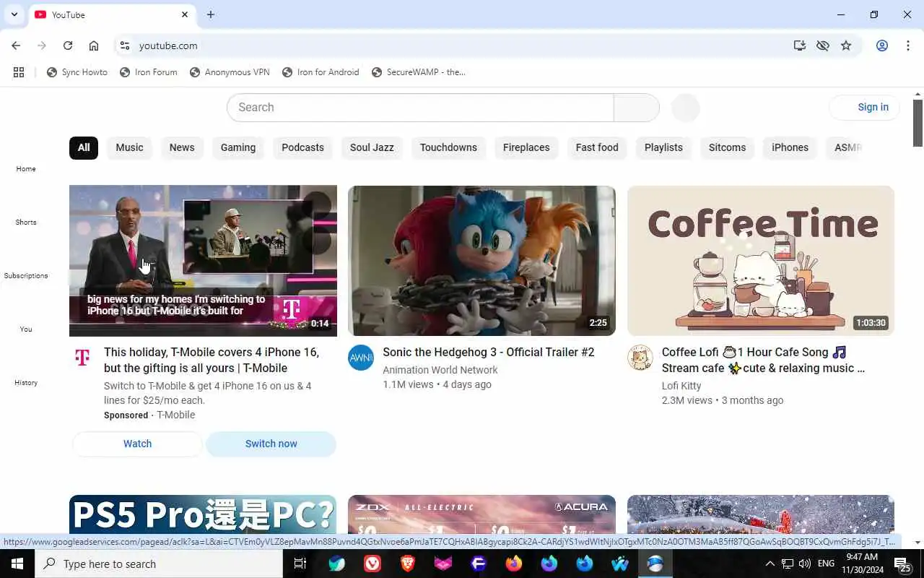Open the Anonymous VPN bookmark
This screenshot has width=924, height=578.
(x=230, y=72)
